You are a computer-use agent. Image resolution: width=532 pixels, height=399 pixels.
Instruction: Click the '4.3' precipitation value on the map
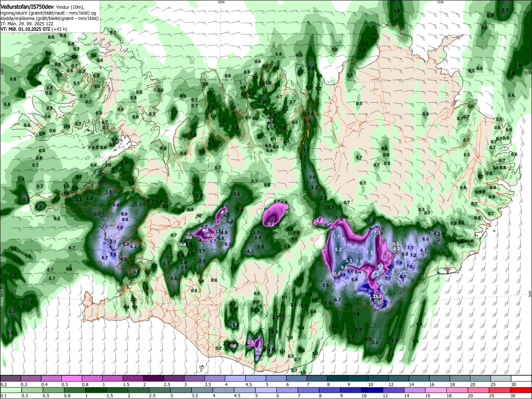250,251
